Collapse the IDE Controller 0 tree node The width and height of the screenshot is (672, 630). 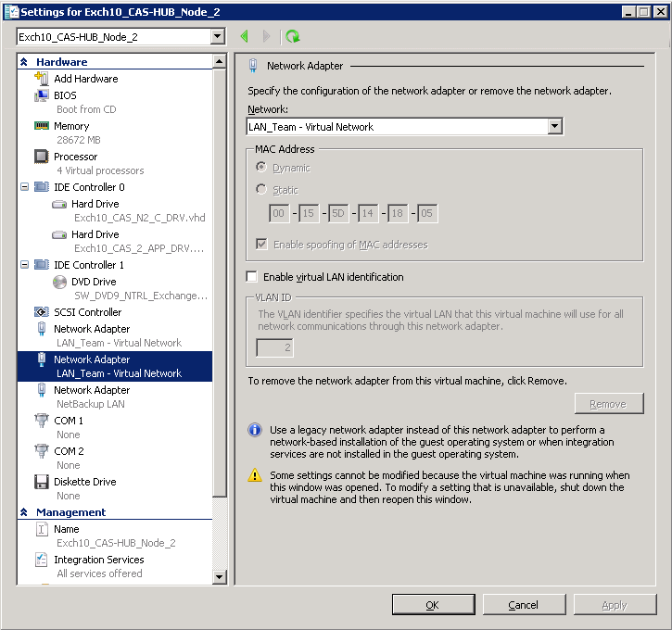click(x=24, y=187)
